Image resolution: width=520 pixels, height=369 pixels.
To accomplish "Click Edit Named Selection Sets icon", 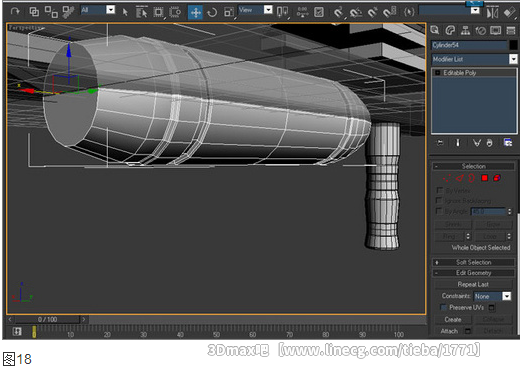I will [409, 12].
